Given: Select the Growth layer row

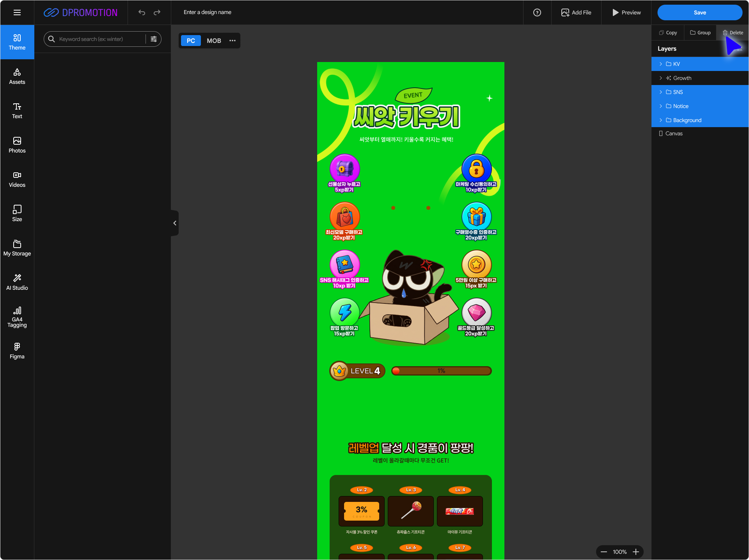Looking at the screenshot, I should tap(700, 78).
